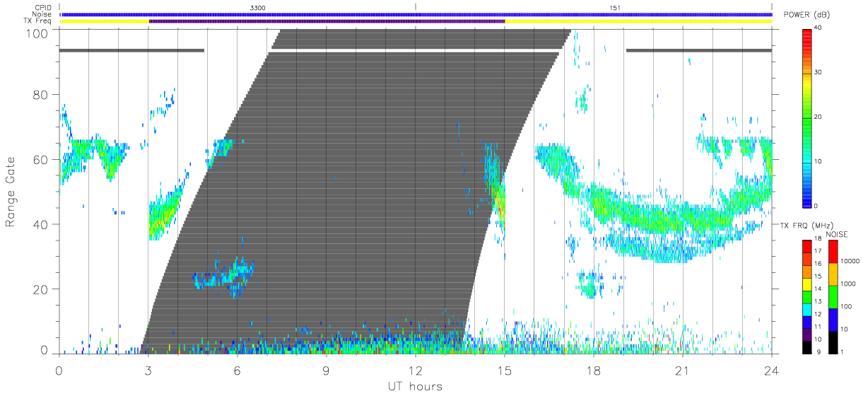Image resolution: width=868 pixels, height=401 pixels.
Task: Select the CPID value 3300
Action: tap(258, 7)
